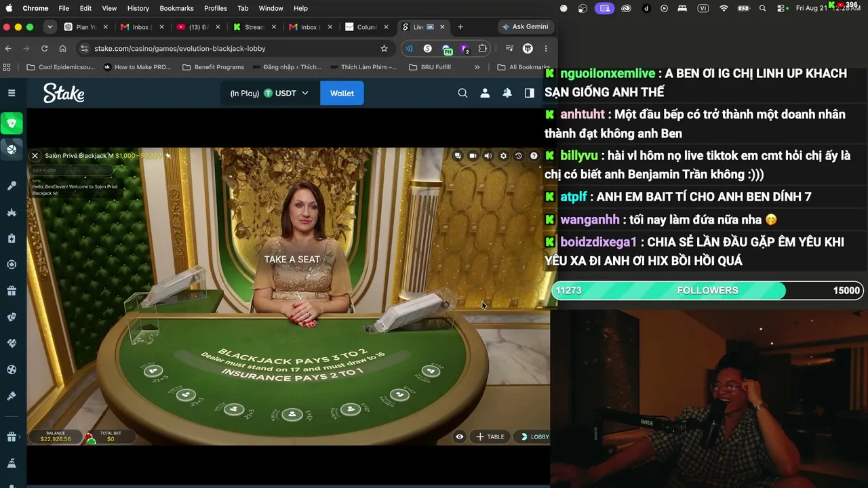This screenshot has height=488, width=868.
Task: Toggle the video camera settings icon
Action: [473, 156]
